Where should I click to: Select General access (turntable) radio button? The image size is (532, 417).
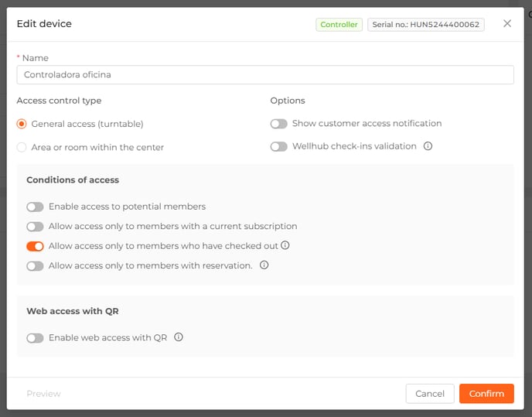(x=22, y=124)
